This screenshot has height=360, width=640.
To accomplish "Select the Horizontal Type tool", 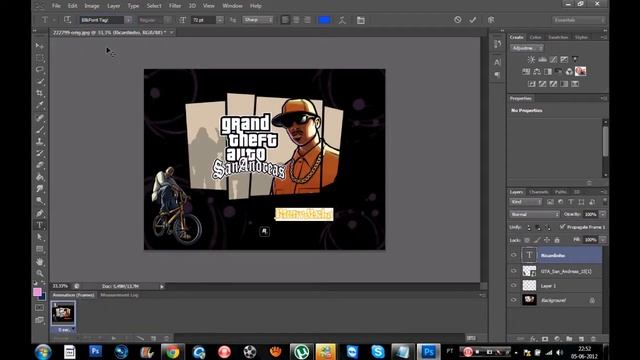I will (x=39, y=225).
